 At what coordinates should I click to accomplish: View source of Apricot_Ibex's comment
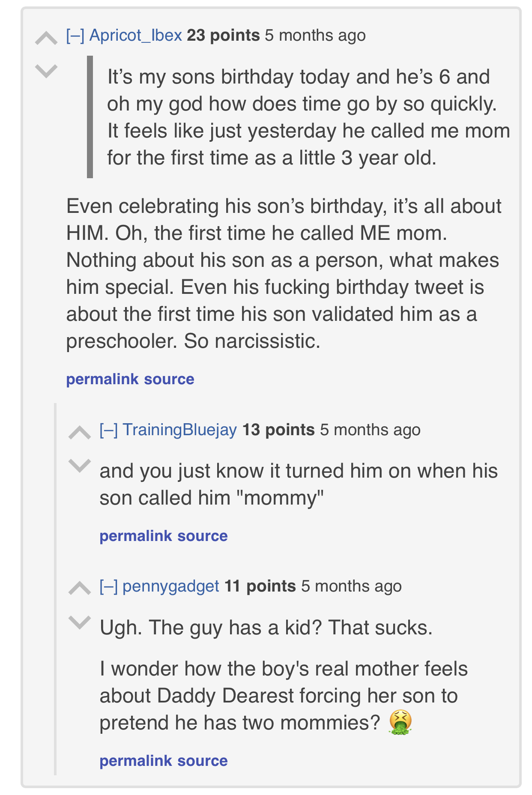(169, 379)
